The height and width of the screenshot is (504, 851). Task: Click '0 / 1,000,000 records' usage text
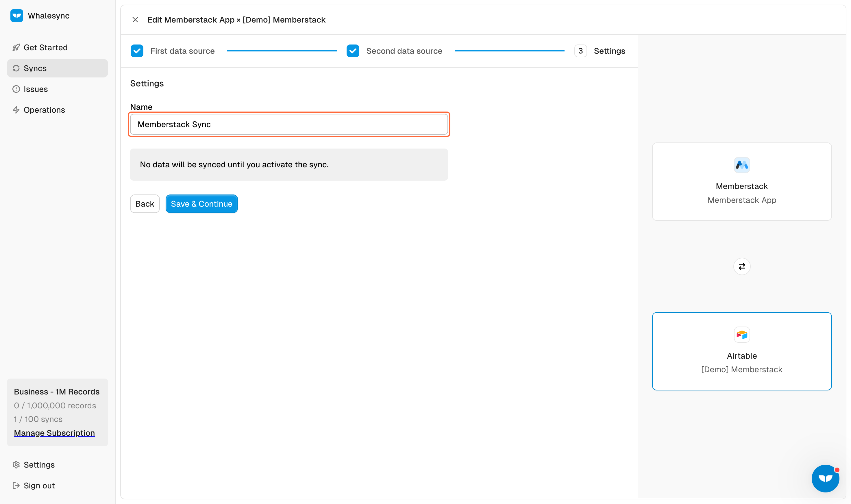coord(55,405)
